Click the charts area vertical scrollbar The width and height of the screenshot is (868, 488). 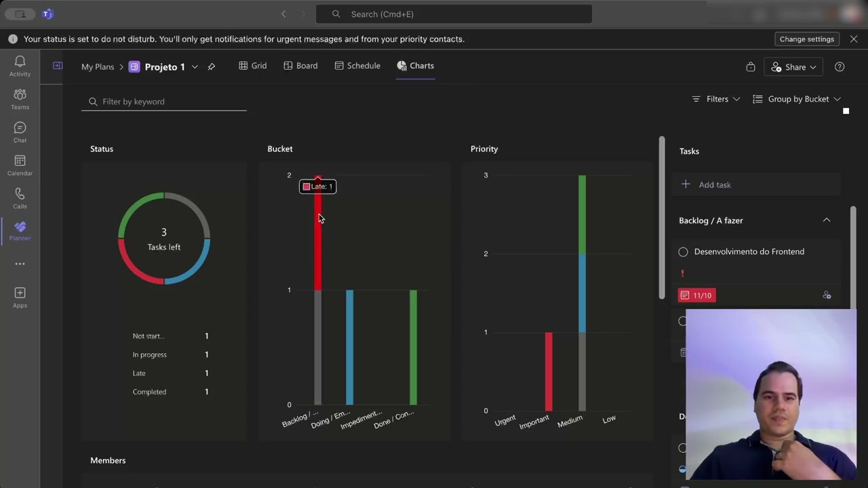click(662, 218)
